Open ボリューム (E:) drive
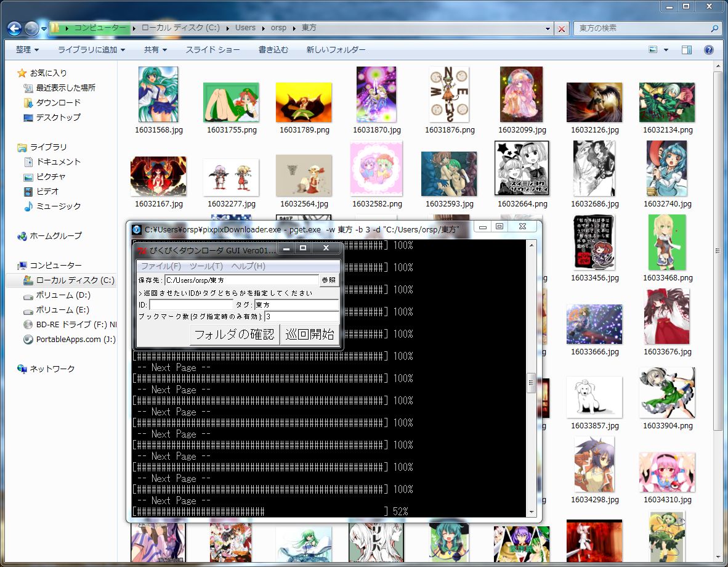The width and height of the screenshot is (728, 567). pyautogui.click(x=63, y=310)
